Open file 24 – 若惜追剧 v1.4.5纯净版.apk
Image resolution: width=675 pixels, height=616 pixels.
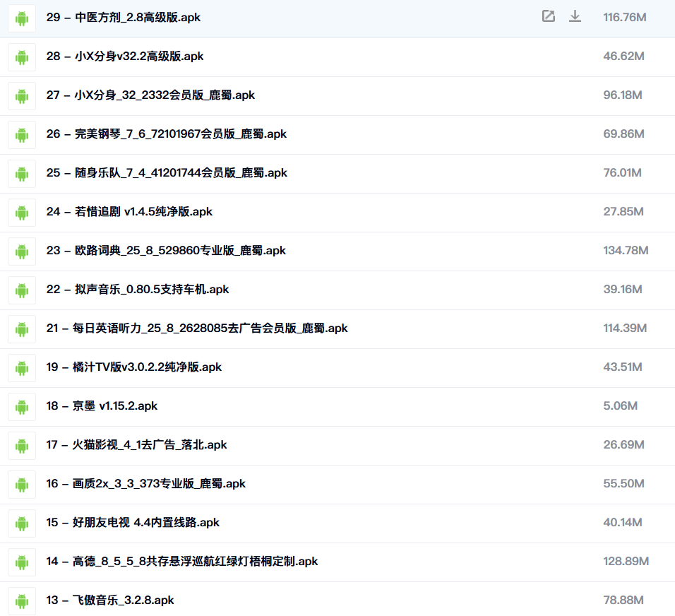pos(129,211)
